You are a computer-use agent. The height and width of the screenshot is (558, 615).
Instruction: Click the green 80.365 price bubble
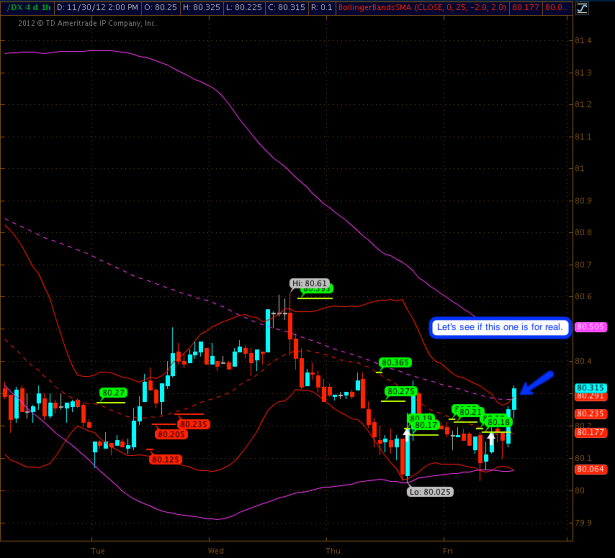tap(395, 363)
